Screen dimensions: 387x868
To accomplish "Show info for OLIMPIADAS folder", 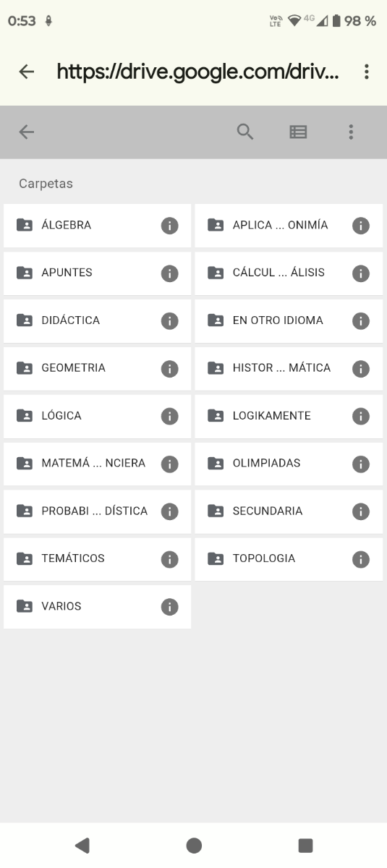I will (x=361, y=464).
